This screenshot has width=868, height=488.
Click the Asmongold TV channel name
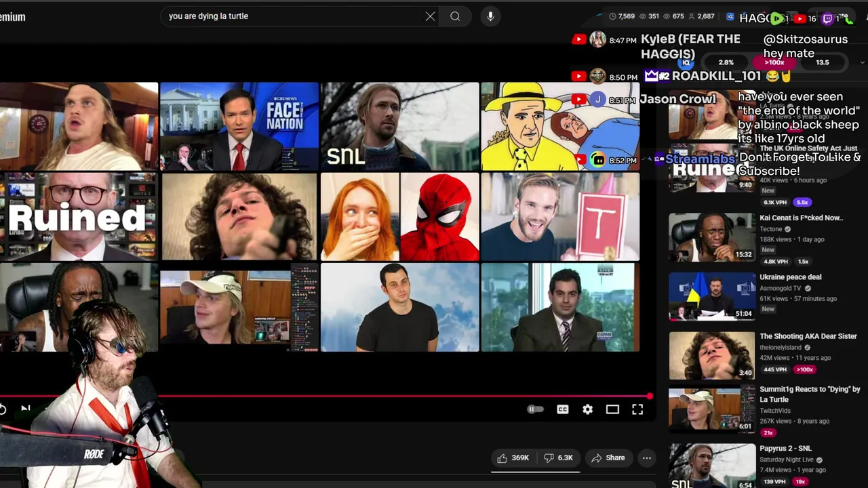click(x=782, y=288)
